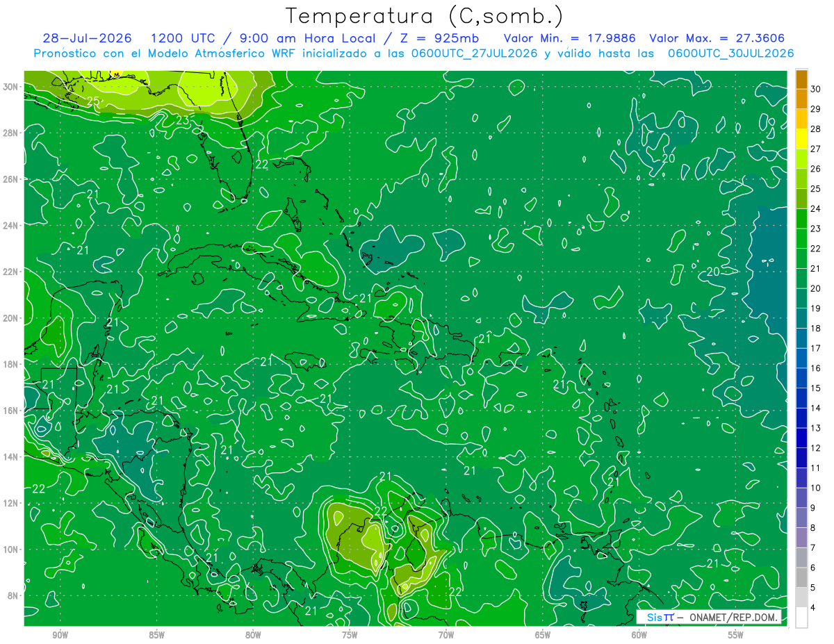Viewport: 834px width, 644px height.
Task: Click the "85W" longitude label
Action: 156,635
